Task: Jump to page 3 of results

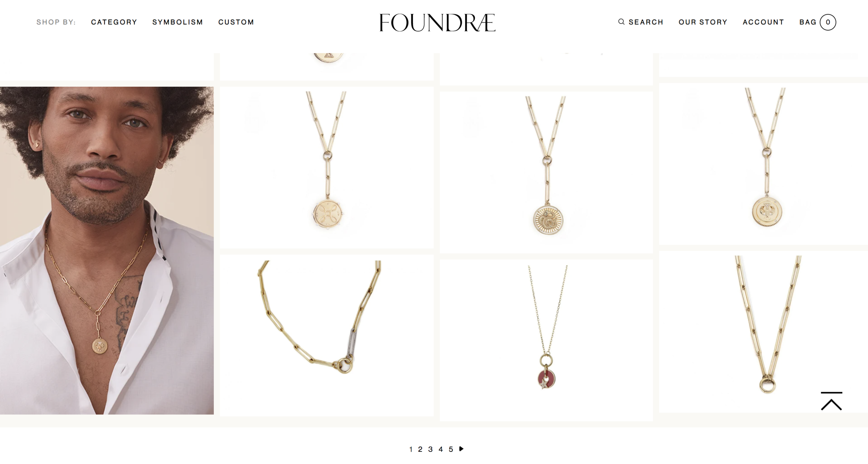Action: 431,449
